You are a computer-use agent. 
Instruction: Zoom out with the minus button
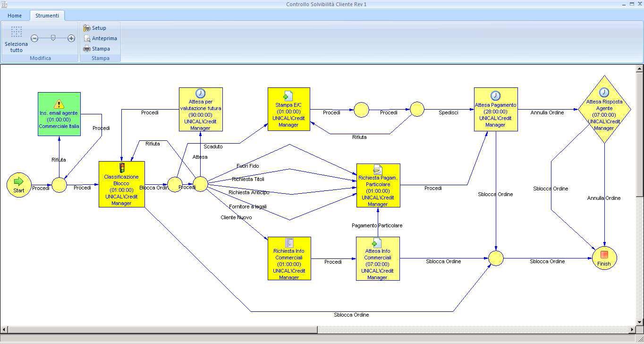34,38
